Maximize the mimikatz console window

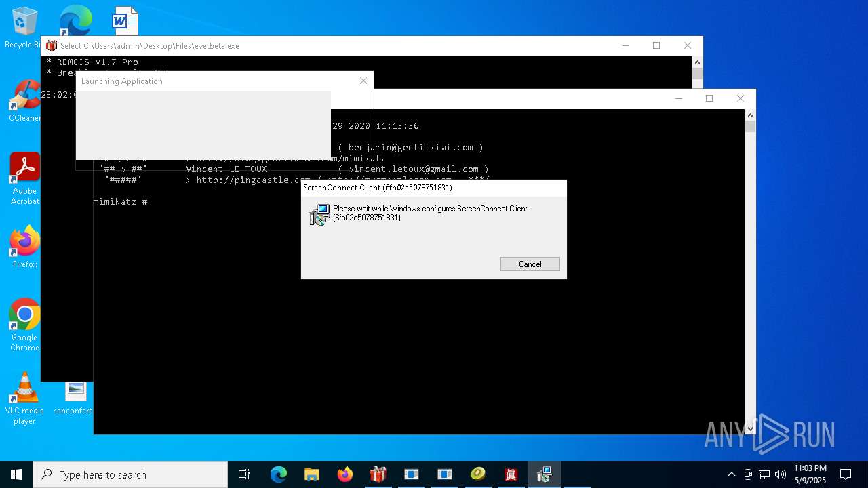coord(709,98)
